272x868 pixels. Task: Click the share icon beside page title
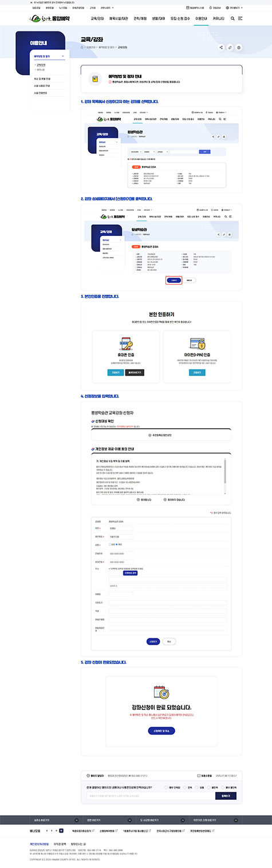222,48
